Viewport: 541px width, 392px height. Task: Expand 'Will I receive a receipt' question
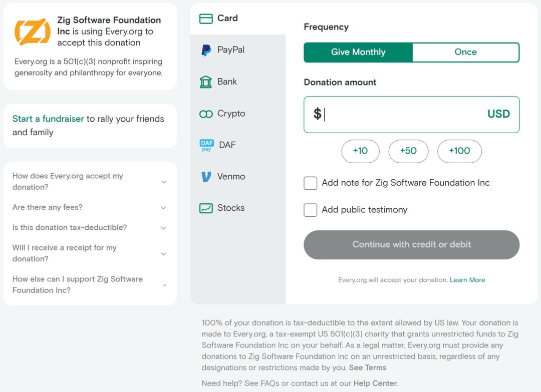pyautogui.click(x=90, y=253)
